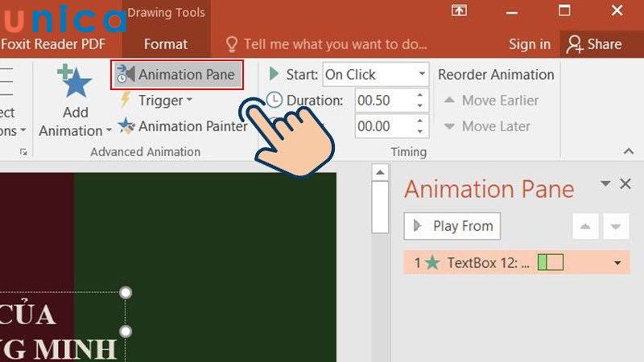Open Animation Pane task pane options arrow
The width and height of the screenshot is (644, 362).
coord(605,183)
